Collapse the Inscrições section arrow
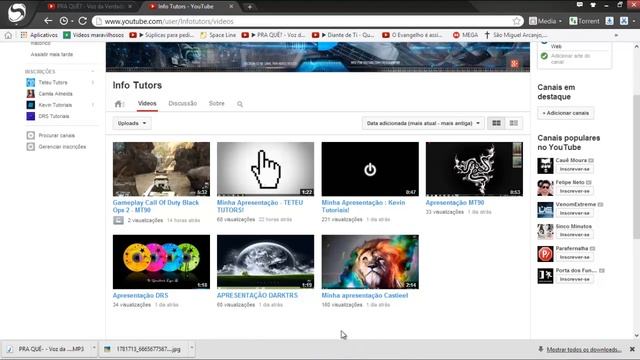 point(93,71)
